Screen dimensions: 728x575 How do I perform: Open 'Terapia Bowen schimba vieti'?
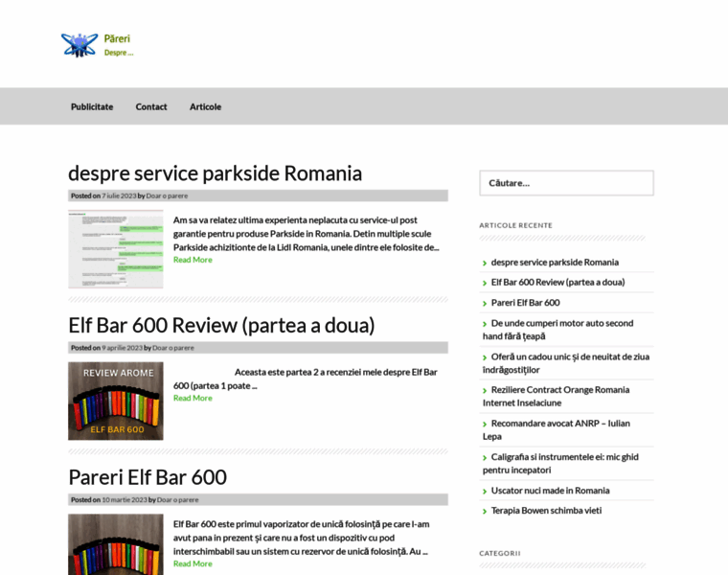(x=546, y=511)
